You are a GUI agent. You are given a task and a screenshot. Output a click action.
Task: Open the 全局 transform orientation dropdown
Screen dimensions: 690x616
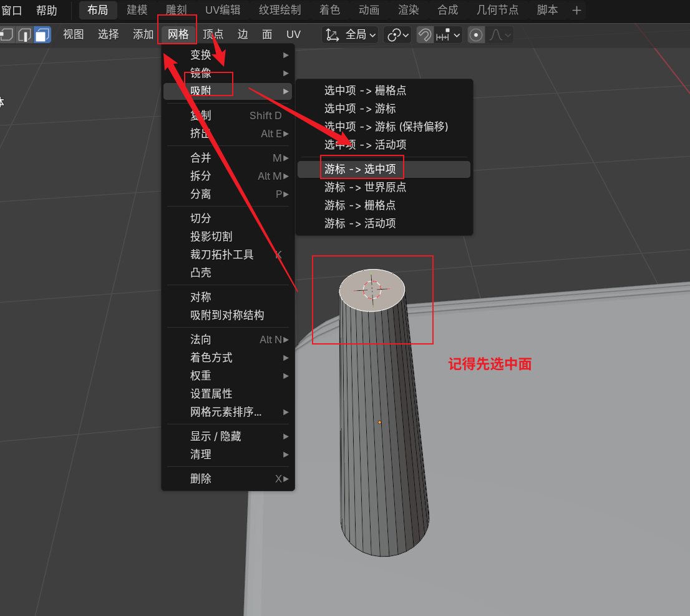click(x=351, y=35)
